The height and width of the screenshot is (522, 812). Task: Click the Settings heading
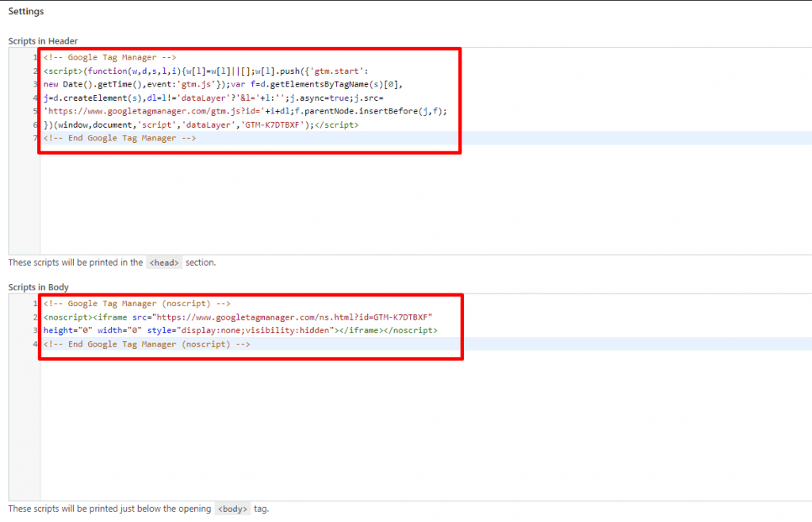(x=26, y=11)
